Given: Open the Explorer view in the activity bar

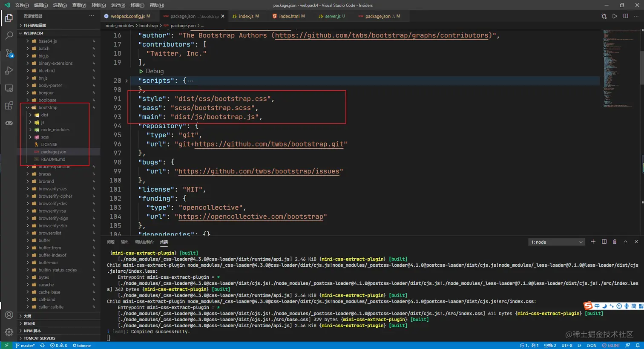Looking at the screenshot, I should (x=9, y=18).
